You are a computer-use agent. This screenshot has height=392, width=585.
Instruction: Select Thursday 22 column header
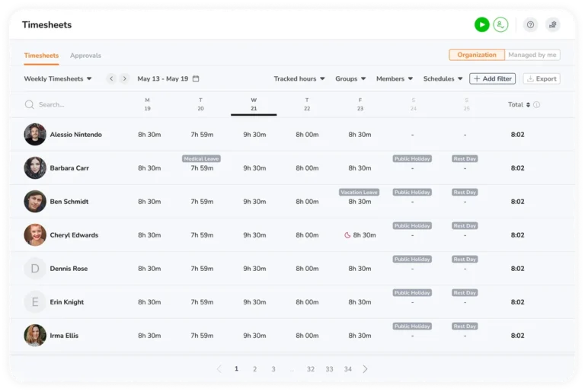click(x=307, y=104)
